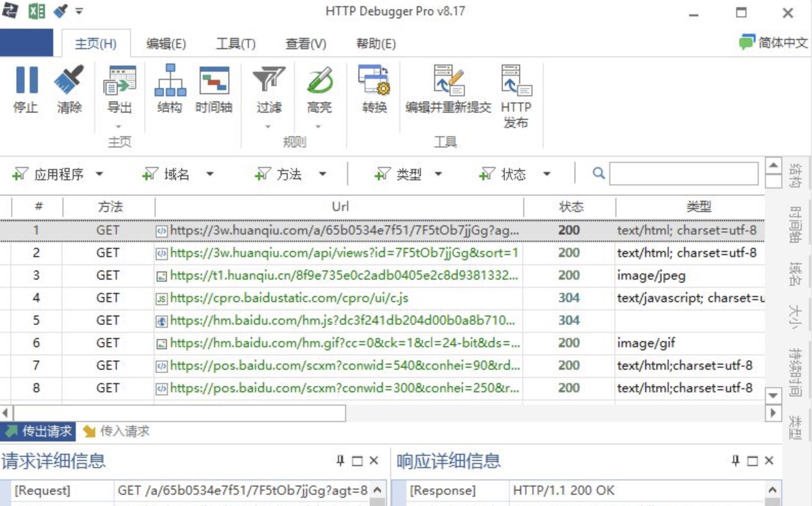This screenshot has height=506, width=812.
Task: Open the Structure (结构) side panel tab
Action: (x=795, y=176)
